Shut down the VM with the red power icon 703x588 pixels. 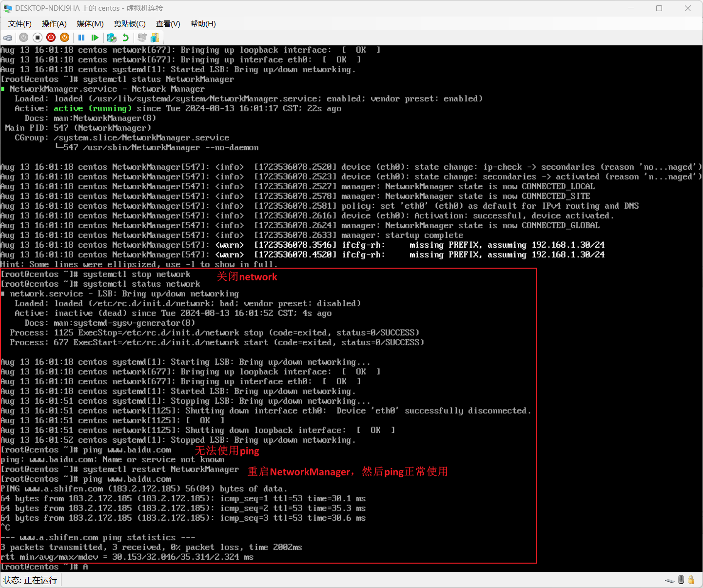(x=51, y=38)
